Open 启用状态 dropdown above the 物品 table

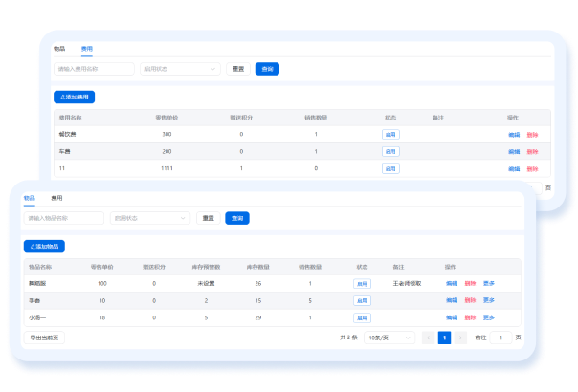[149, 218]
